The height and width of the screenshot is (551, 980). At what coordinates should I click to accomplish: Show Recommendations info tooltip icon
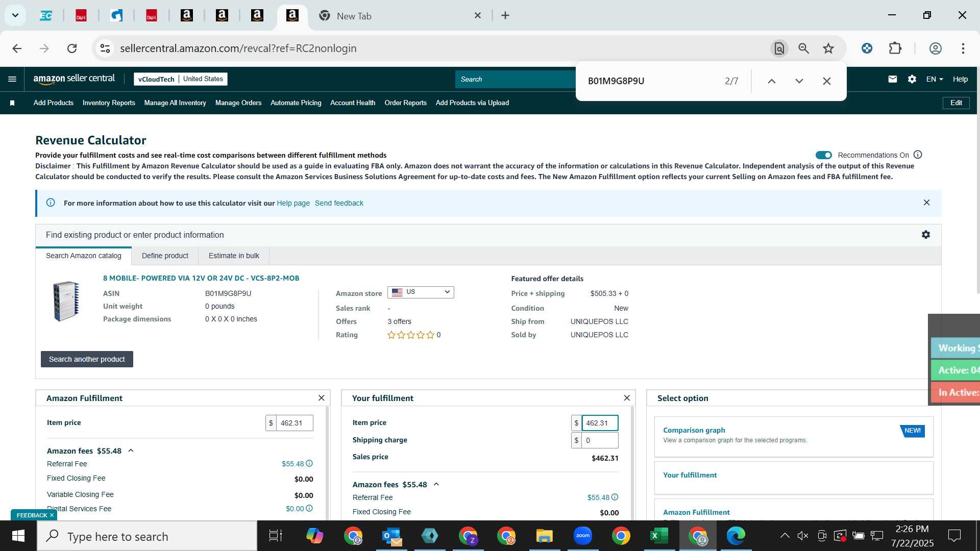pos(918,155)
